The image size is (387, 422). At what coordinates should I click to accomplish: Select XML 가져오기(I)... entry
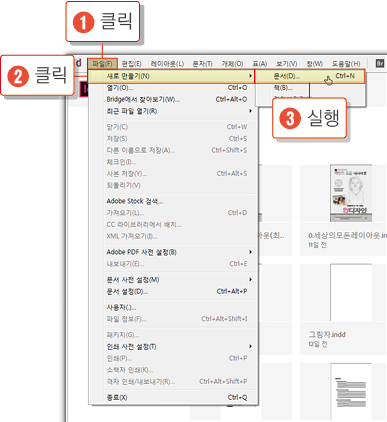point(173,236)
